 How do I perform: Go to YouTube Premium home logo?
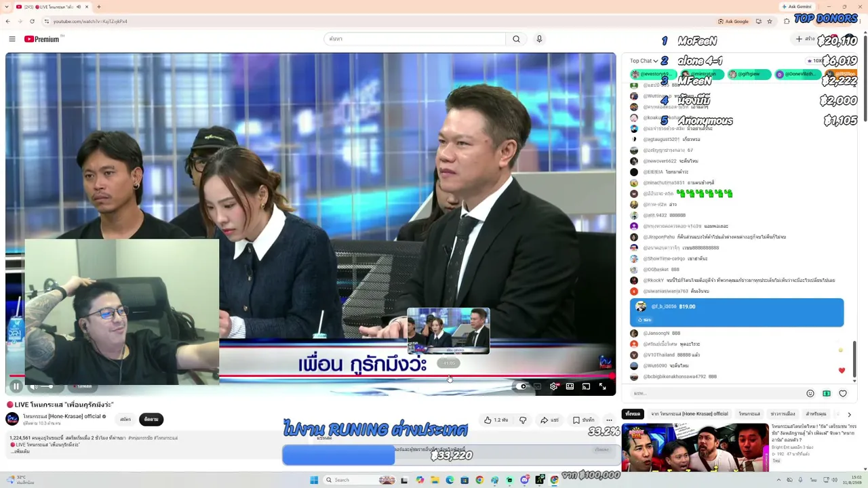point(42,39)
